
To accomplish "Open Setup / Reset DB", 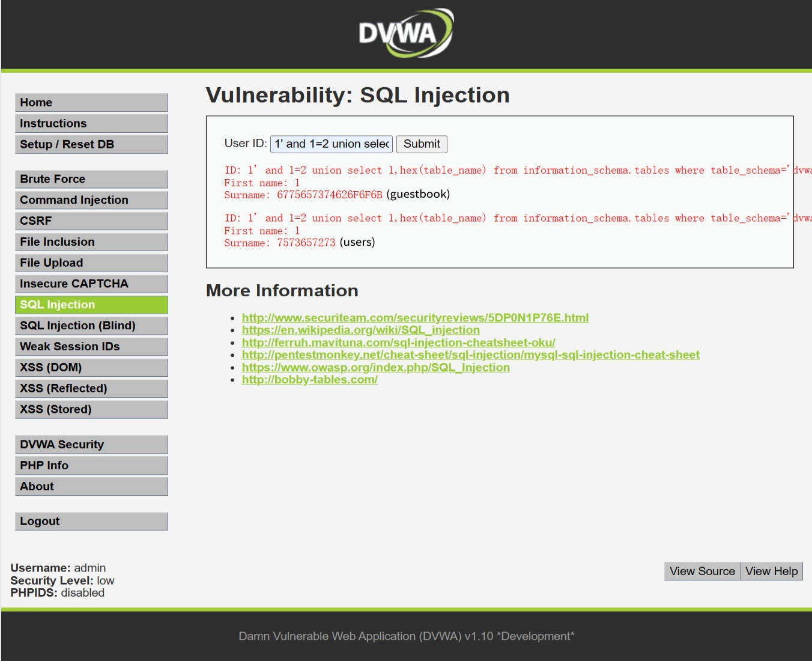I will (91, 144).
